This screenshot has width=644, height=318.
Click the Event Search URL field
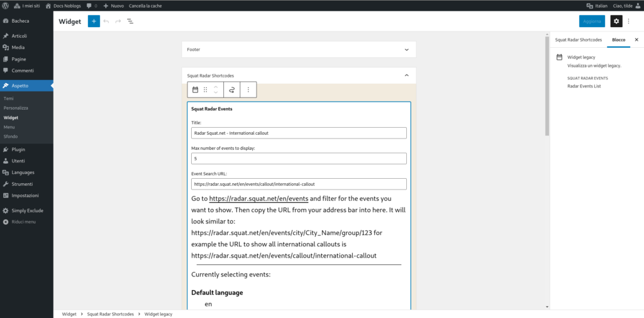[x=299, y=184]
